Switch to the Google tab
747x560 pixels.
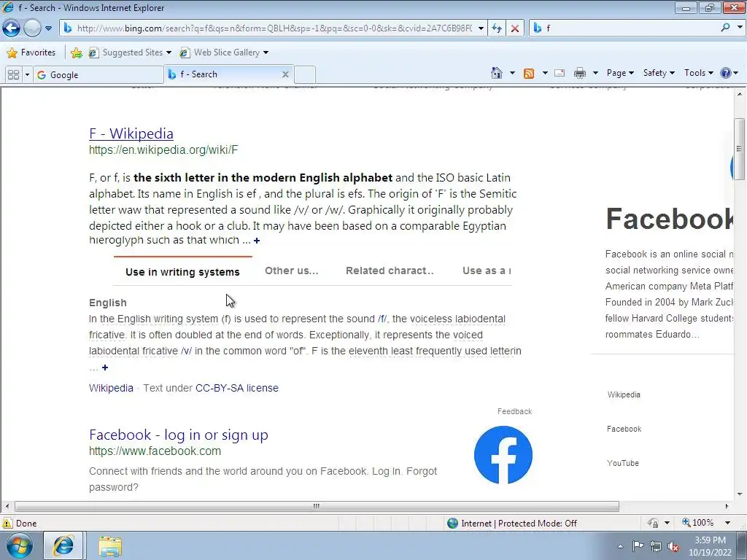[98, 75]
